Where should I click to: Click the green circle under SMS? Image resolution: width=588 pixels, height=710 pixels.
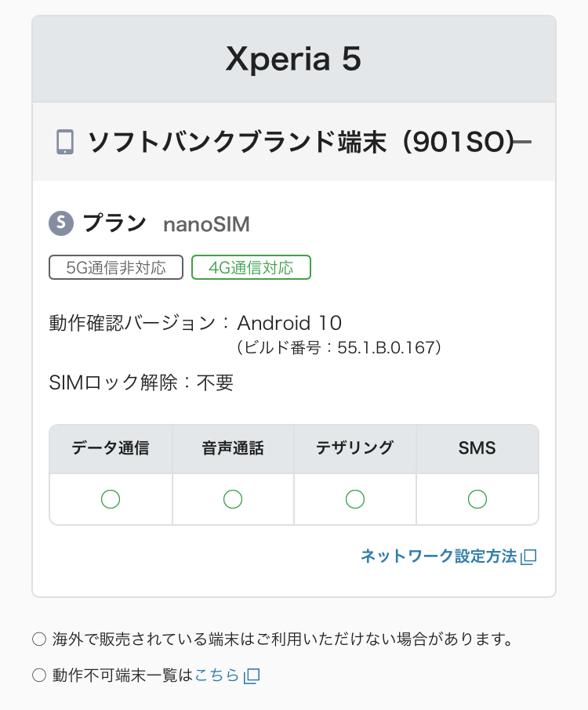click(477, 499)
